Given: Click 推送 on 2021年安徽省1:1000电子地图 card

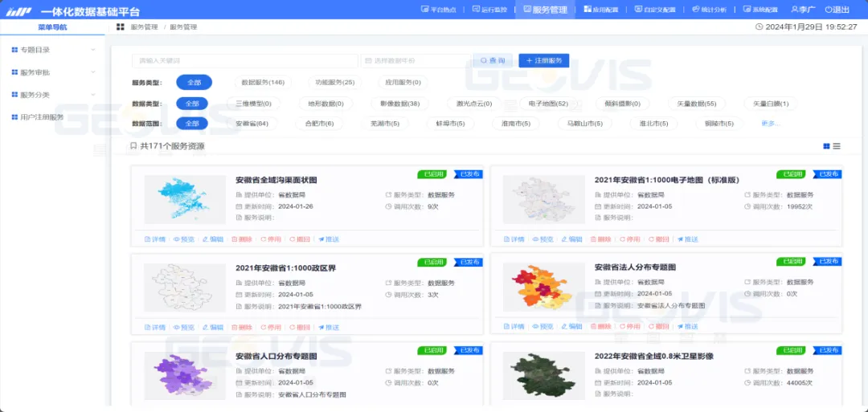Looking at the screenshot, I should (x=687, y=239).
